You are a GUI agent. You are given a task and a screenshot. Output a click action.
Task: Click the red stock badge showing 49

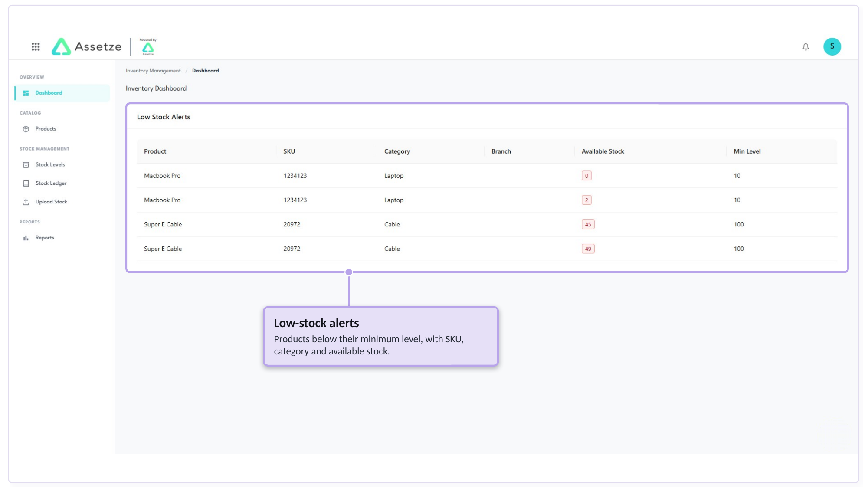tap(588, 249)
